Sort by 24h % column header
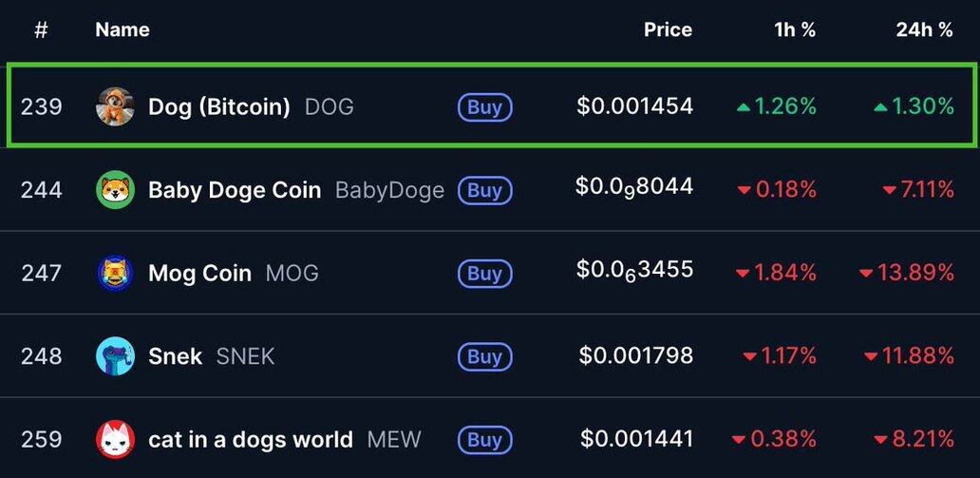 pos(924,29)
